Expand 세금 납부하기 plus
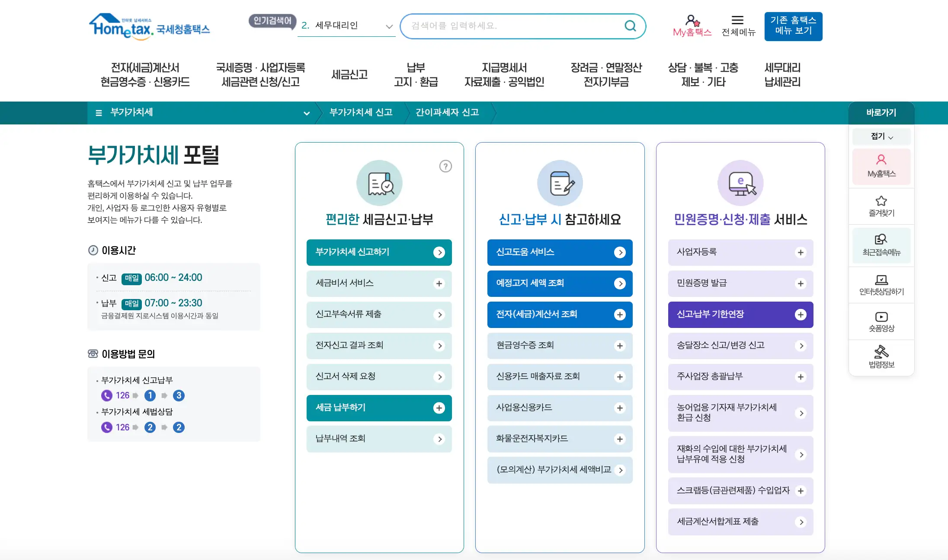 [439, 408]
